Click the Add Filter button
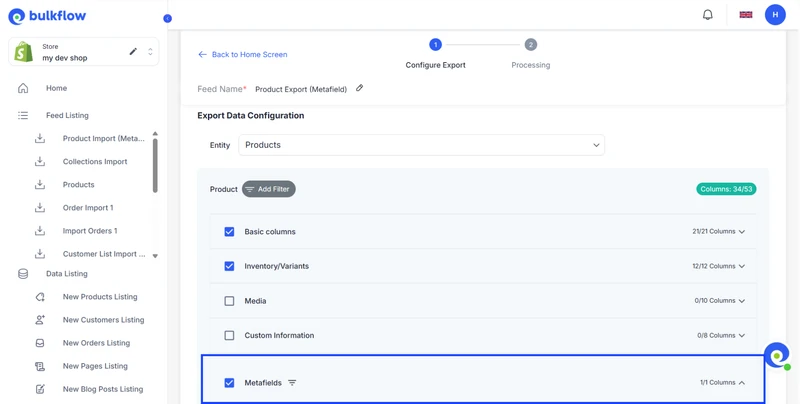The width and height of the screenshot is (800, 404). [x=269, y=189]
